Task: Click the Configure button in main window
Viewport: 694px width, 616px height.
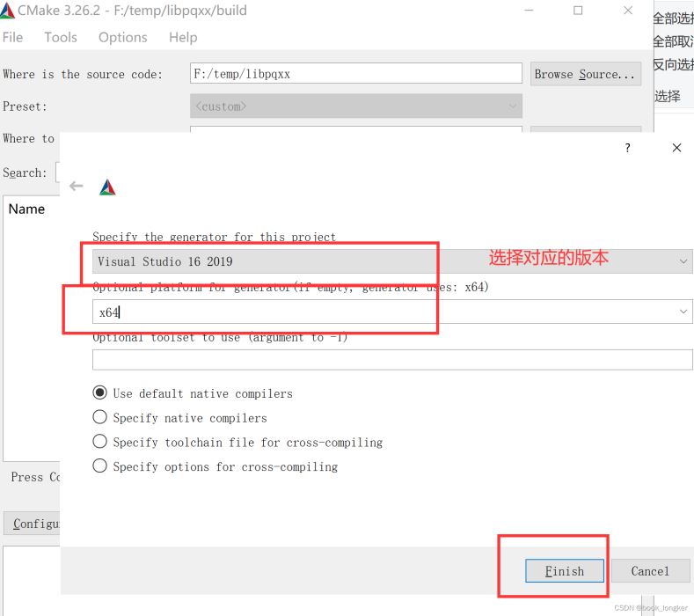Action: coord(32,524)
